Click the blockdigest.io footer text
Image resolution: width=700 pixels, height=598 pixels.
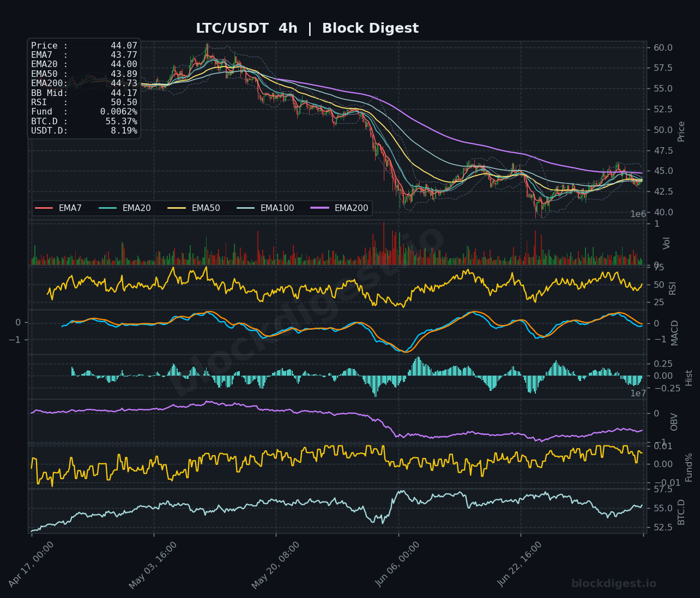[614, 584]
